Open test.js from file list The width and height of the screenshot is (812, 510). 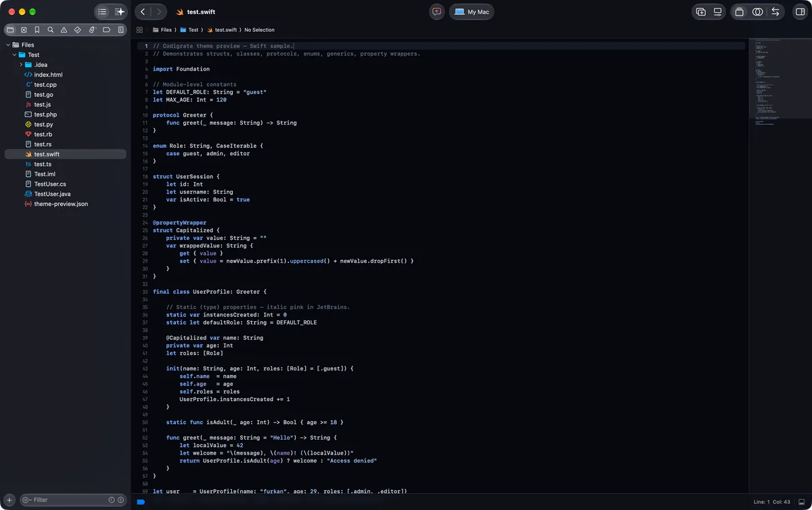pos(43,104)
